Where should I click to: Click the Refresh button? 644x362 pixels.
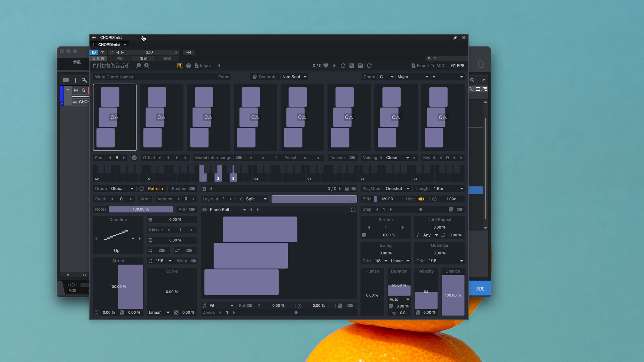pos(155,189)
